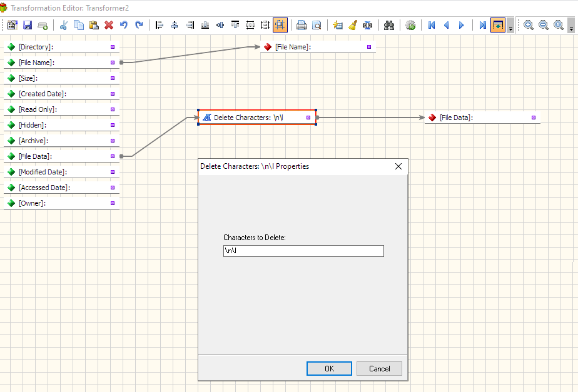Select the [Hidden] source field
The image size is (578, 392).
tap(61, 125)
